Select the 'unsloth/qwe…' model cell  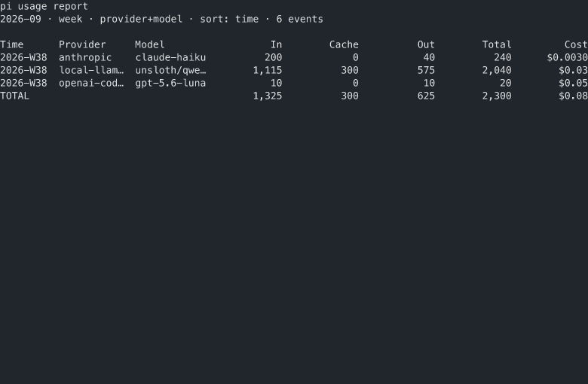pyautogui.click(x=170, y=70)
